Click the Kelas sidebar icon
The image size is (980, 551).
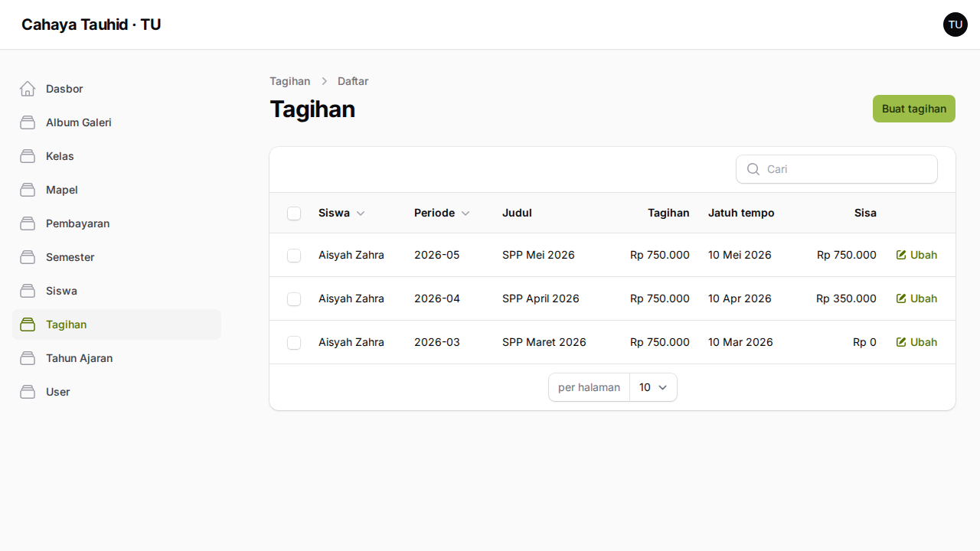point(28,156)
